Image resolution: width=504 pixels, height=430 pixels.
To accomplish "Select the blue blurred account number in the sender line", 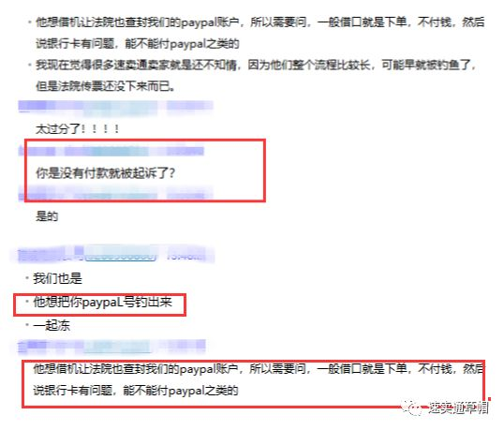I will tap(121, 256).
